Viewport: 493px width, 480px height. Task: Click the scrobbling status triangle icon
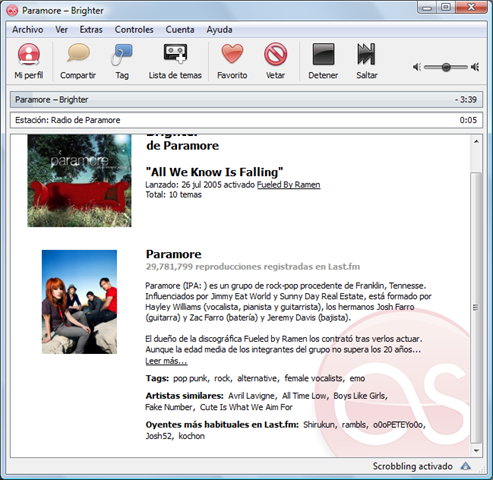(x=465, y=466)
